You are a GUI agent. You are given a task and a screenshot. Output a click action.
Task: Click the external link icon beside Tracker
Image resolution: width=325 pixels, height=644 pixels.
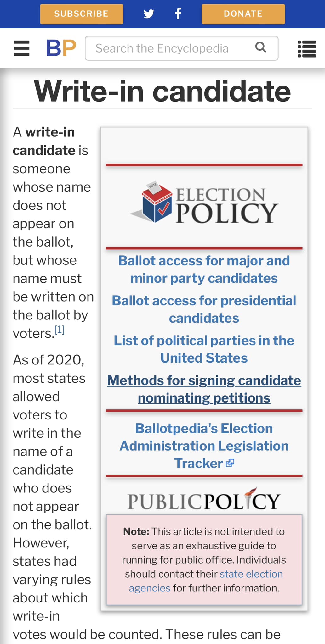[x=230, y=463]
